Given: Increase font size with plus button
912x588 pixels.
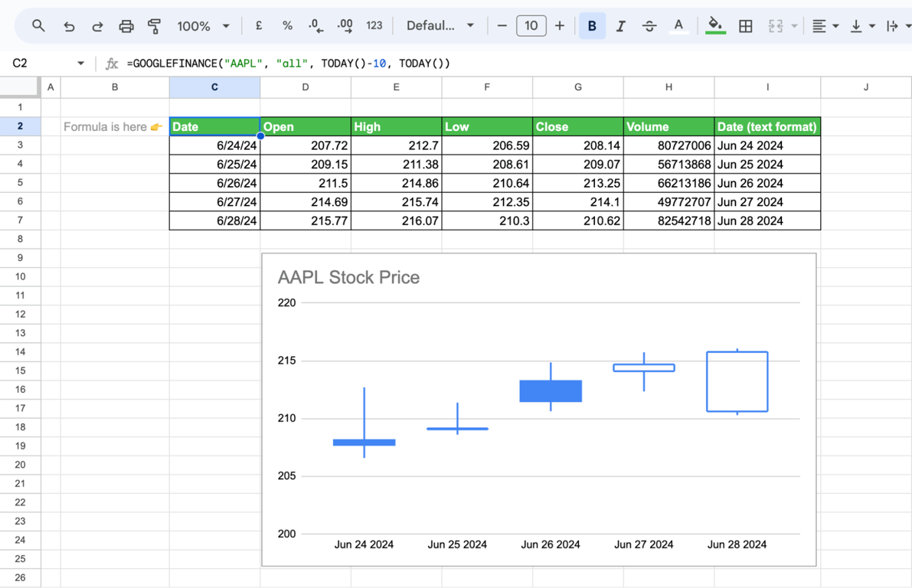Looking at the screenshot, I should 560,25.
